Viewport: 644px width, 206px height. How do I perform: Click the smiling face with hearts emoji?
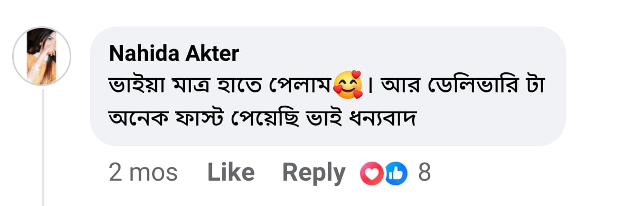pos(348,86)
